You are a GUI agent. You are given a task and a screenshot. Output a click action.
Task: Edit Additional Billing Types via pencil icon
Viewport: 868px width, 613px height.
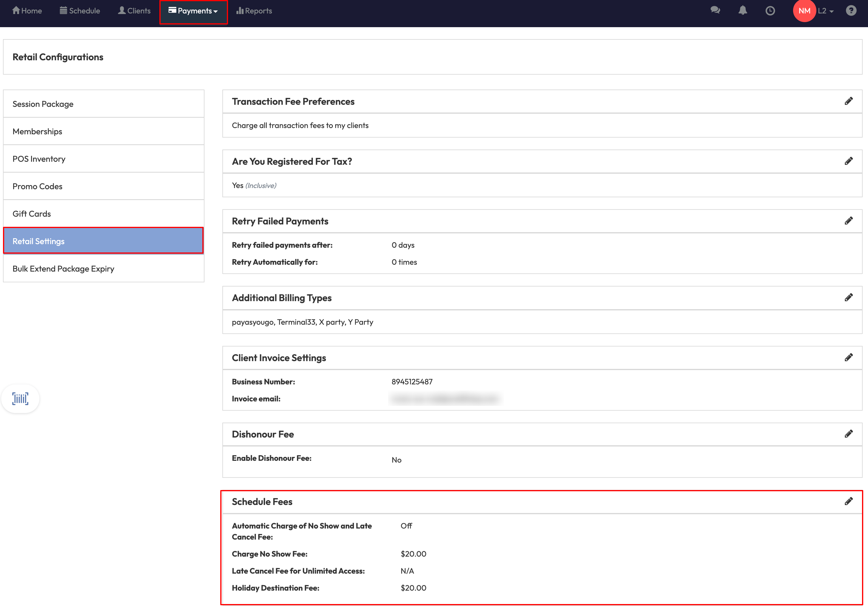848,298
